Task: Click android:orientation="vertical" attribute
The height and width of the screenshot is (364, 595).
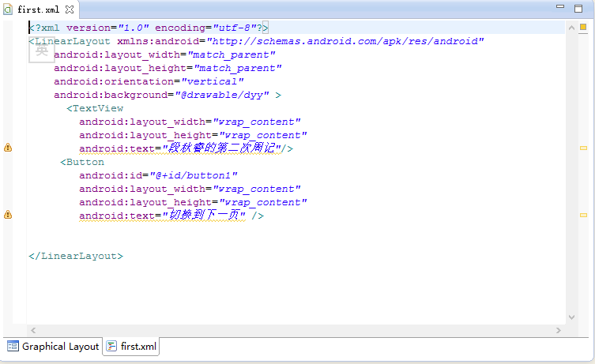Action: [149, 81]
